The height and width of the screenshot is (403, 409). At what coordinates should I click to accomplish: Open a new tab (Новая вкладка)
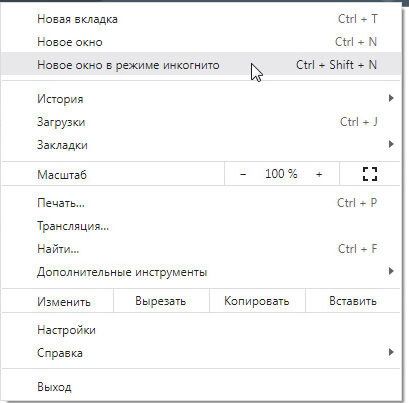pyautogui.click(x=201, y=19)
